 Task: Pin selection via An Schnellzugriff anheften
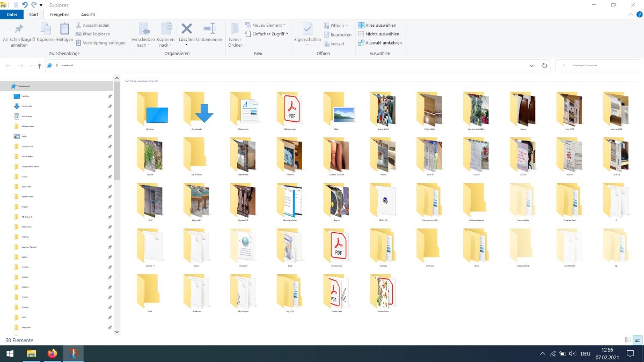(19, 35)
